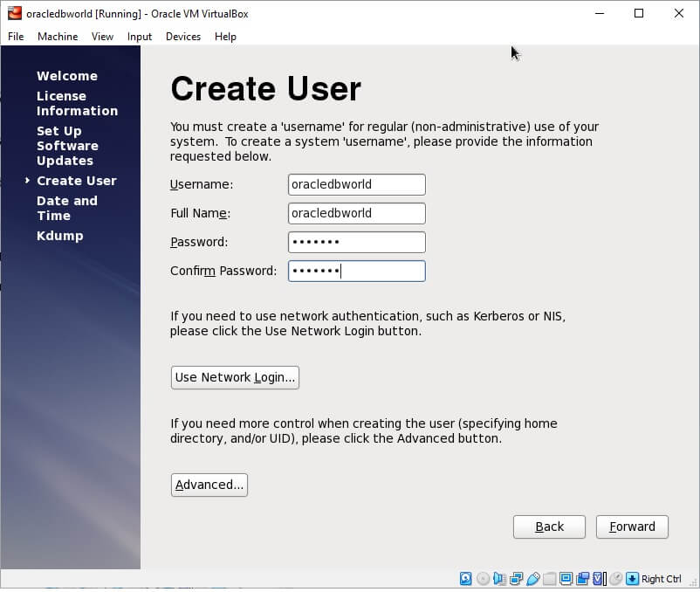Screen dimensions: 700x592
Task: Close the VirtualBox window
Action: click(678, 13)
